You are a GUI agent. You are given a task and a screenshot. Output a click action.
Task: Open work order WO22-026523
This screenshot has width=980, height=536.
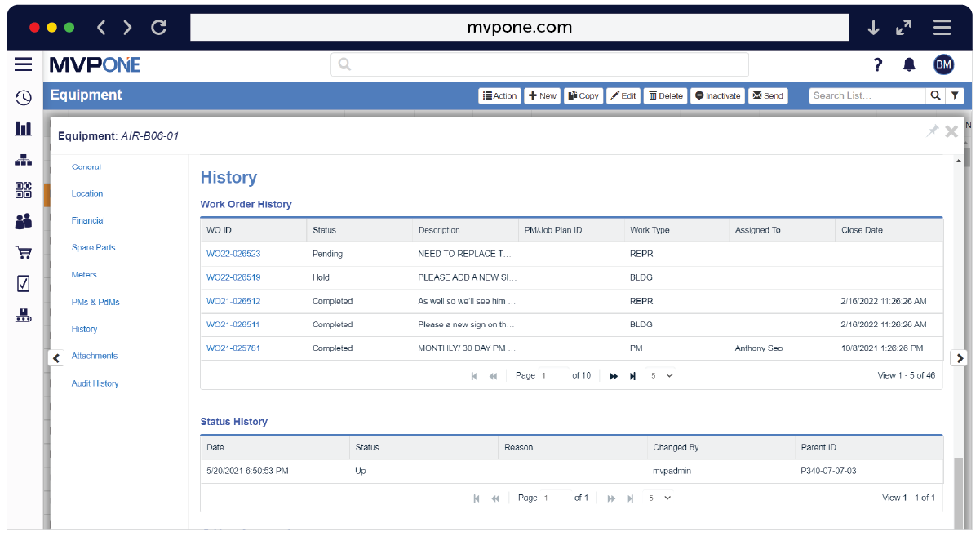234,254
